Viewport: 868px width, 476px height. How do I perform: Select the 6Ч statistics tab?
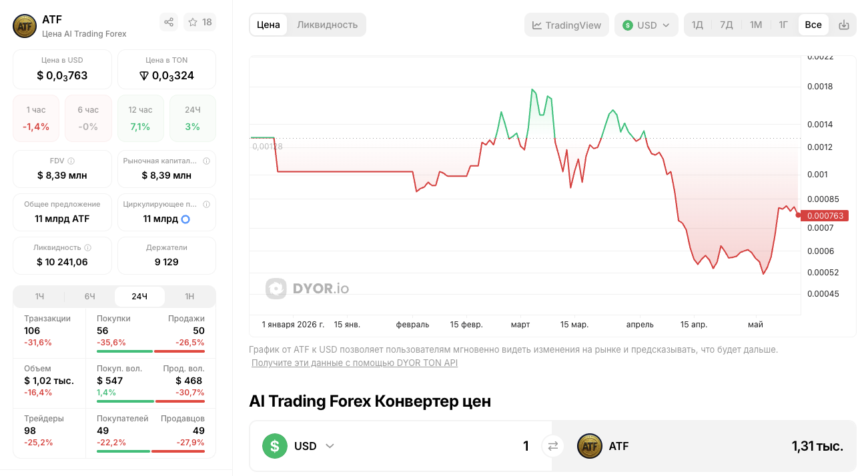tap(89, 296)
